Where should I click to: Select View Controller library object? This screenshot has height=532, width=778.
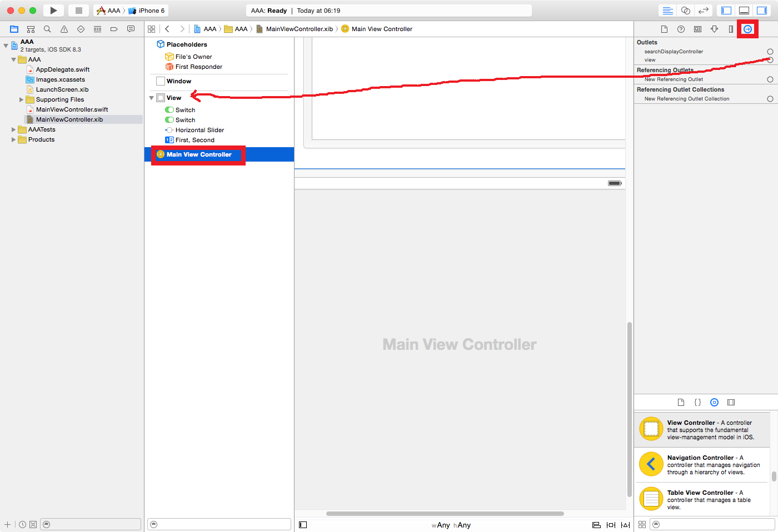702,429
